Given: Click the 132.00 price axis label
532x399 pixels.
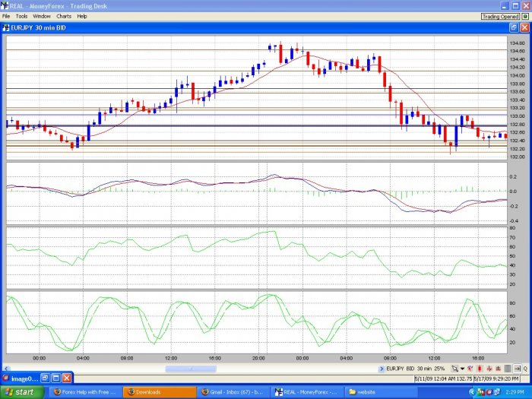Looking at the screenshot, I should [516, 157].
